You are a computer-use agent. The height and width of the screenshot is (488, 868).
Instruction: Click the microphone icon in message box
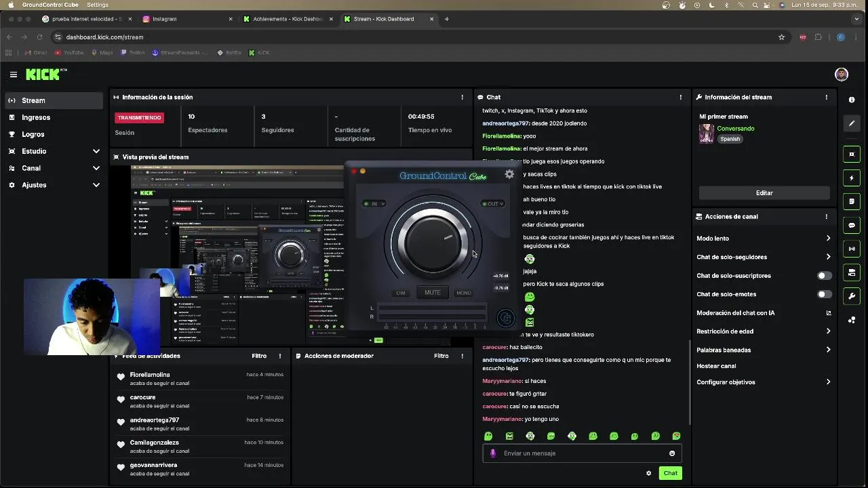pos(493,453)
